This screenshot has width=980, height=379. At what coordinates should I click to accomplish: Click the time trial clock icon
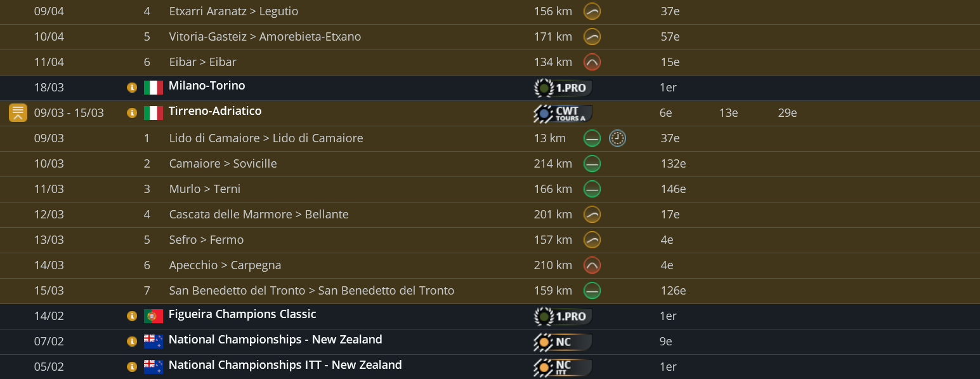pyautogui.click(x=617, y=138)
